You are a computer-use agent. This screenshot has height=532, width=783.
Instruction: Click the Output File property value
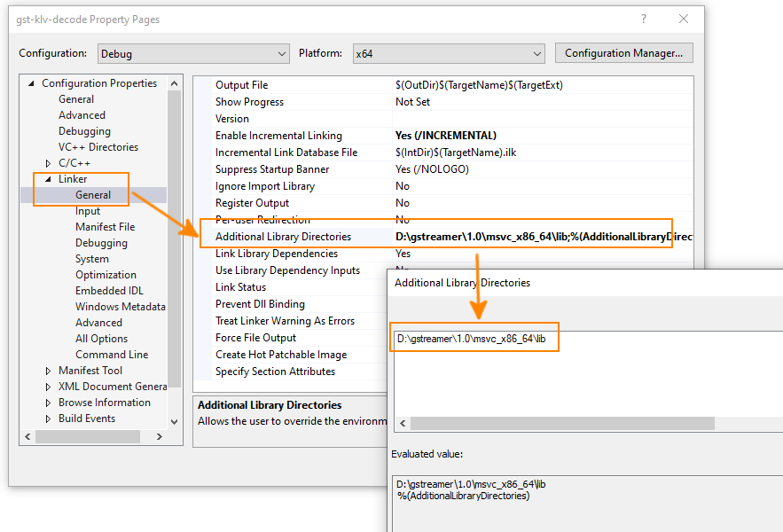479,85
